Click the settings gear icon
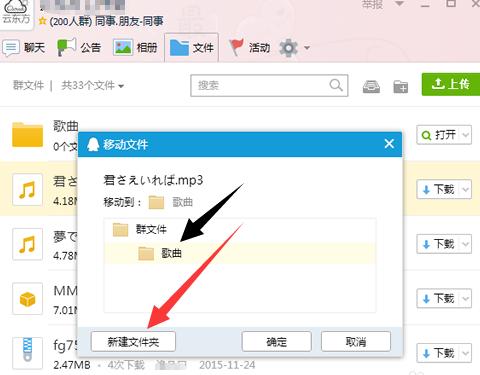Image resolution: width=480 pixels, height=375 pixels. tap(288, 48)
